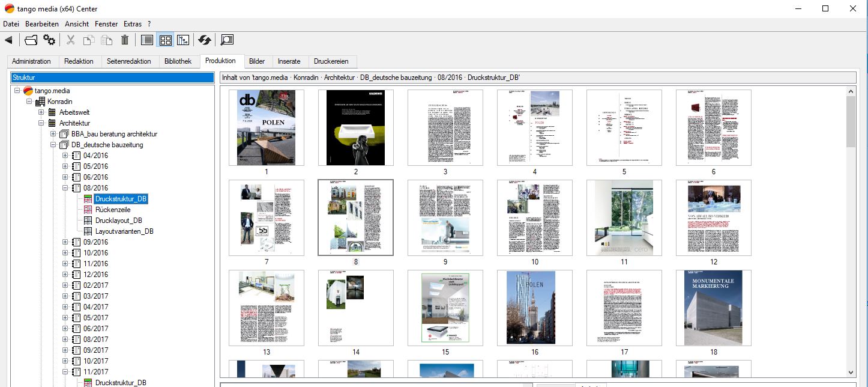Click the magnifier preview search icon
This screenshot has width=868, height=387.
pos(227,40)
